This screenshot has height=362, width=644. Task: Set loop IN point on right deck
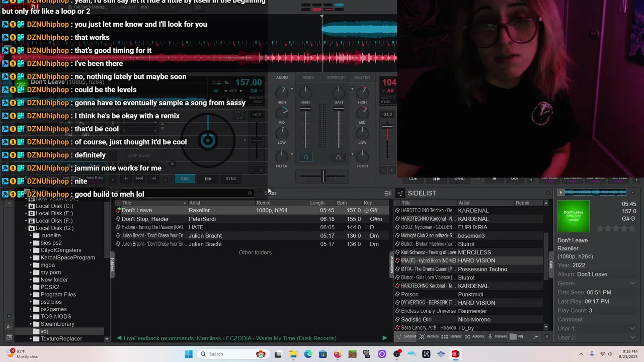point(495,178)
